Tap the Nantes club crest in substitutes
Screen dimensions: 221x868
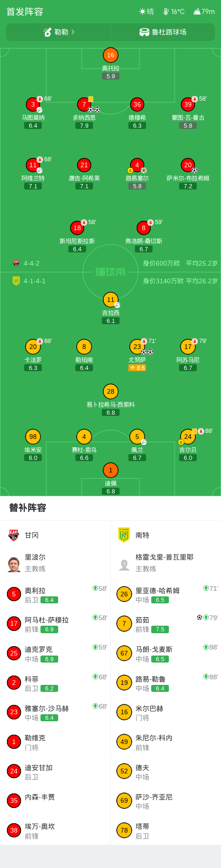point(124,535)
